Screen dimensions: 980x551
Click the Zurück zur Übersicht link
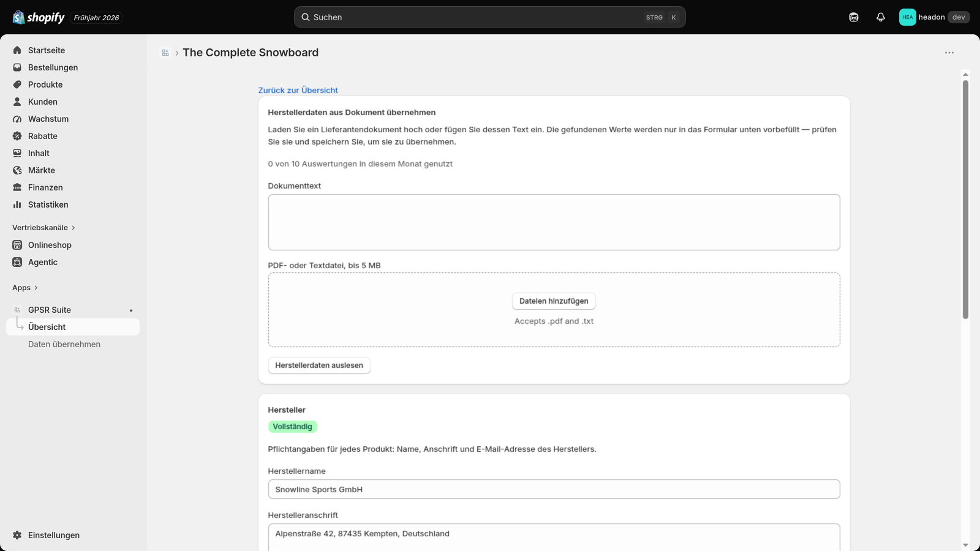click(x=298, y=90)
